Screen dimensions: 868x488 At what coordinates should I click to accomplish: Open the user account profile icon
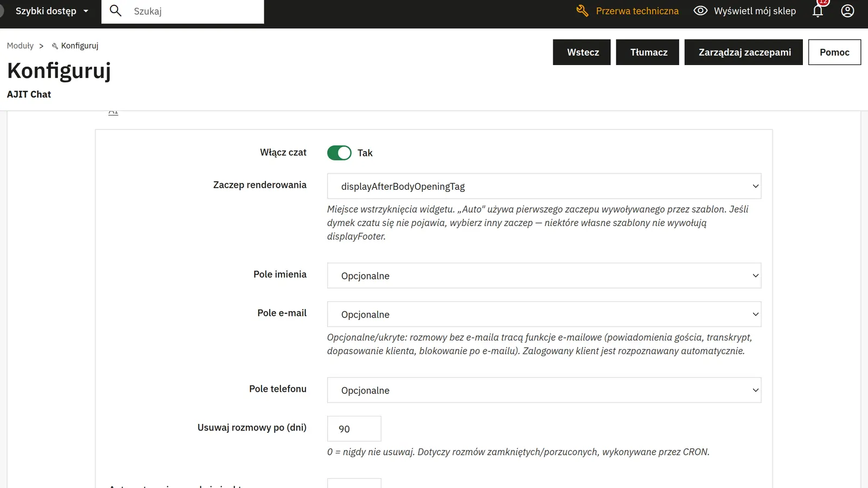pos(847,11)
